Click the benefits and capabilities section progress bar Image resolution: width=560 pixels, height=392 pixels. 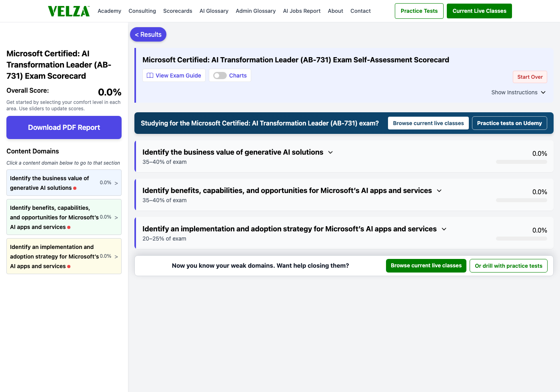click(522, 200)
